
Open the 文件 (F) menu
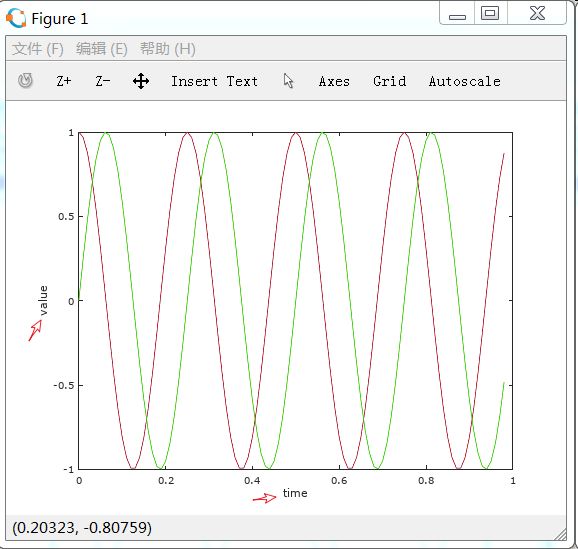click(x=38, y=49)
